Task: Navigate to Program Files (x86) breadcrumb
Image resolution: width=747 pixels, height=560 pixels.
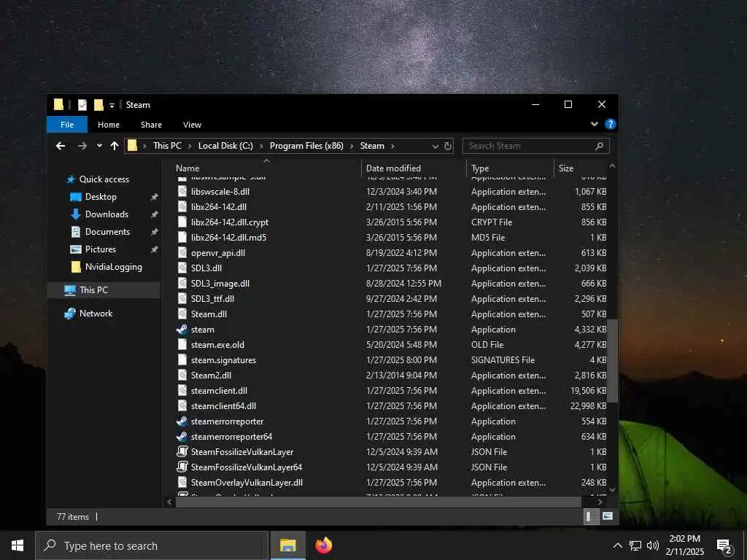Action: coord(306,146)
